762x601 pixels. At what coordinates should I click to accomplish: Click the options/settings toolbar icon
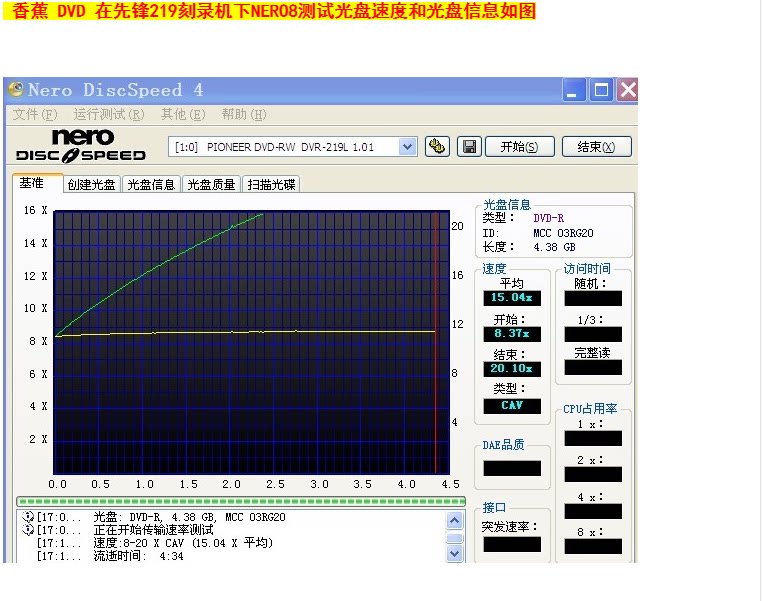(x=437, y=147)
